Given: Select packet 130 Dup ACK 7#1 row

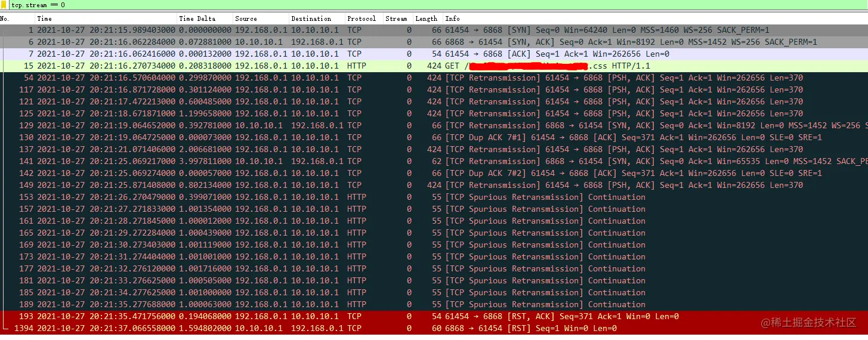Looking at the screenshot, I should (434, 137).
